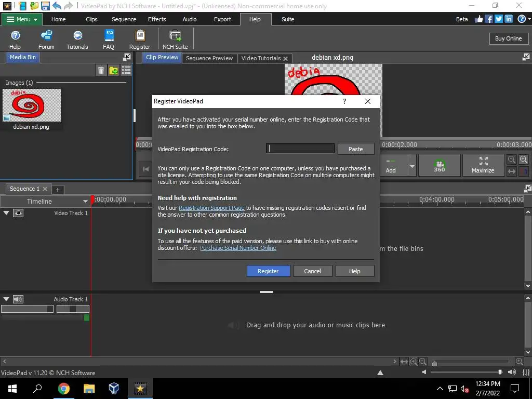Viewport: 532px width, 399px height.
Task: Toggle visibility eye of Video Track 1
Action: 18,212
